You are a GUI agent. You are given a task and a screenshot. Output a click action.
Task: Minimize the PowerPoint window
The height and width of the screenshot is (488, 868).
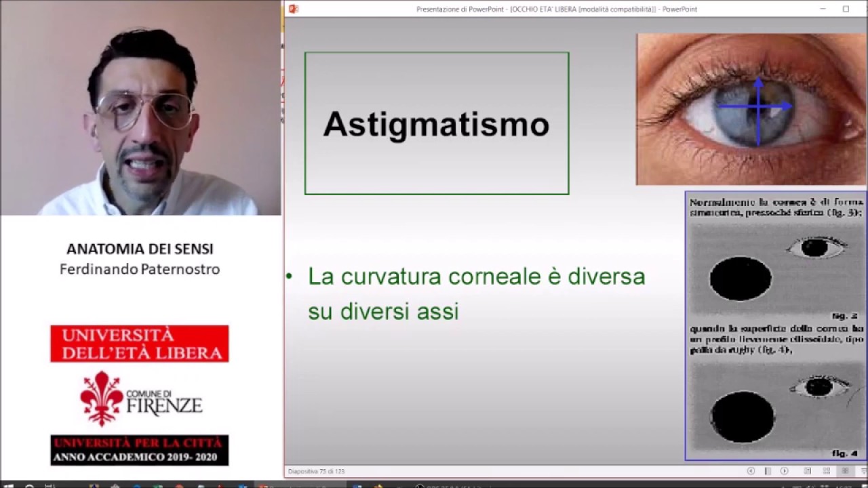tap(823, 9)
